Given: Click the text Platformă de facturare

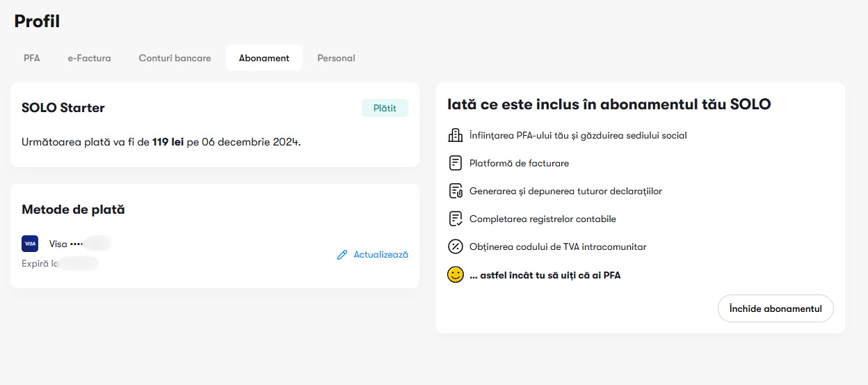Looking at the screenshot, I should (x=519, y=163).
